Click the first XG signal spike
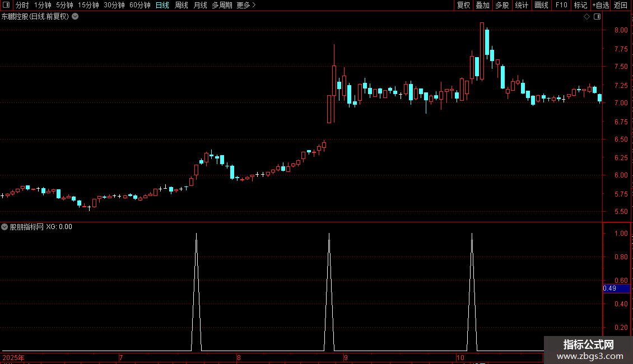633x364 pixels. [196, 292]
